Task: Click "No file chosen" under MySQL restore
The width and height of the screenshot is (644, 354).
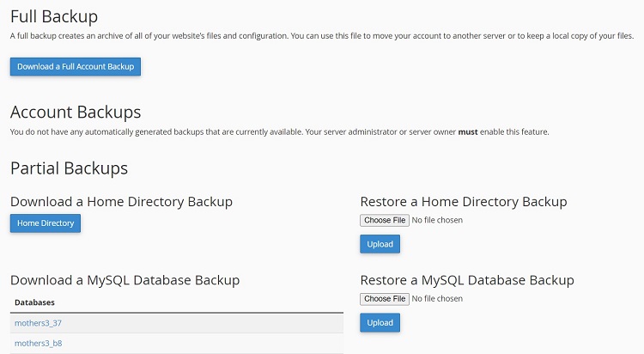Action: click(x=437, y=299)
